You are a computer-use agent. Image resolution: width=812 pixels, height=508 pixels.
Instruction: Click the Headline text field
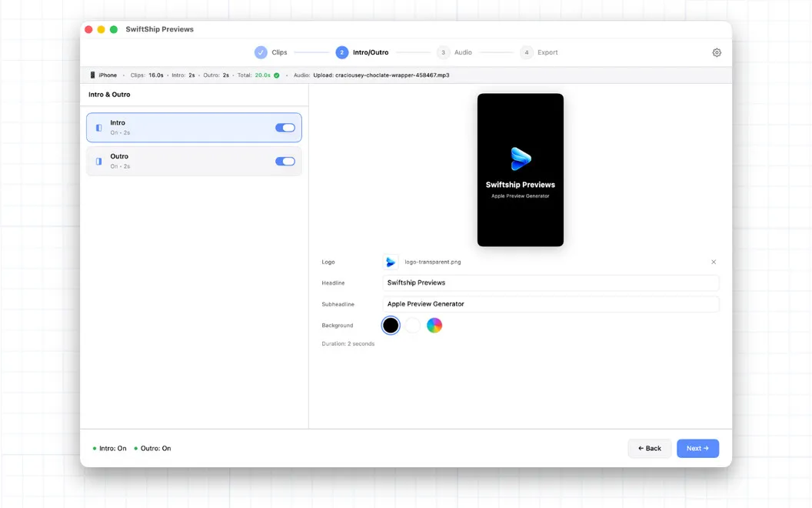pos(551,283)
